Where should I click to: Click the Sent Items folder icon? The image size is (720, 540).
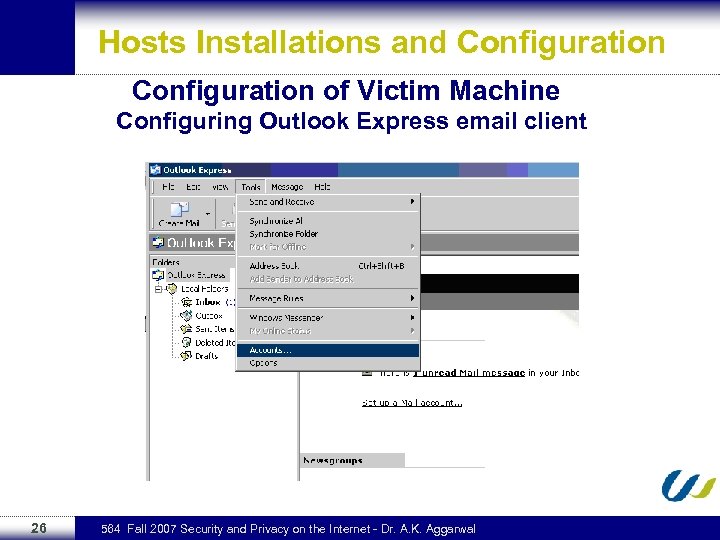[186, 329]
